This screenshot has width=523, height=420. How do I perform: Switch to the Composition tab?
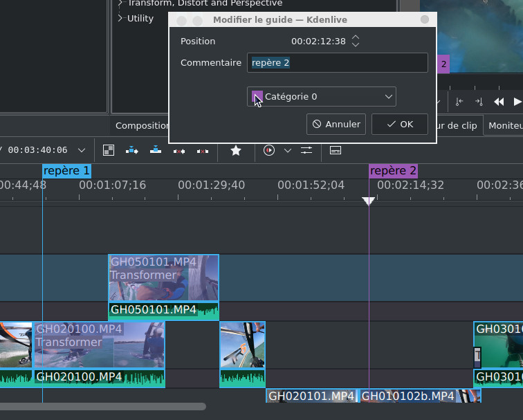[x=141, y=126]
